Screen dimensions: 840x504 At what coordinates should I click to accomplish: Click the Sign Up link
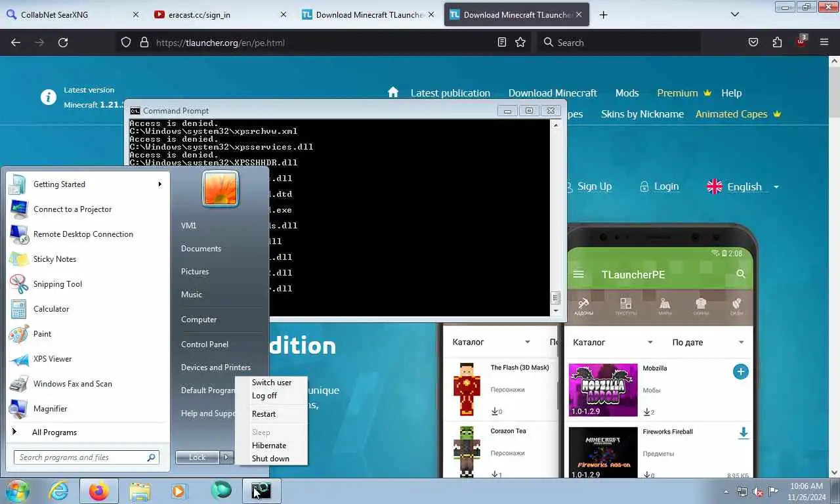click(x=595, y=186)
